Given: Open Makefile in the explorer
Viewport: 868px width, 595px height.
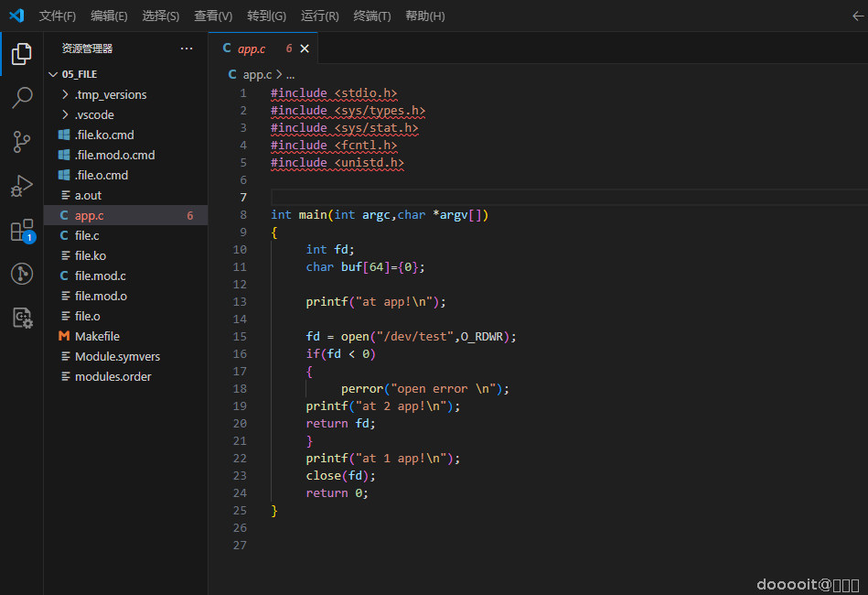Looking at the screenshot, I should [97, 336].
